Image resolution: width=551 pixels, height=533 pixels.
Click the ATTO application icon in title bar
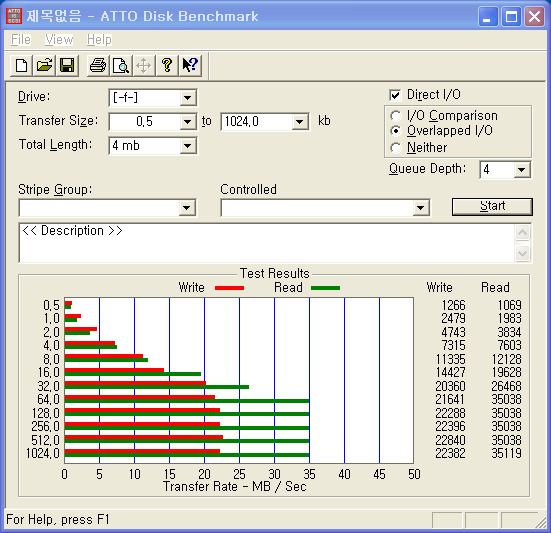(x=14, y=16)
